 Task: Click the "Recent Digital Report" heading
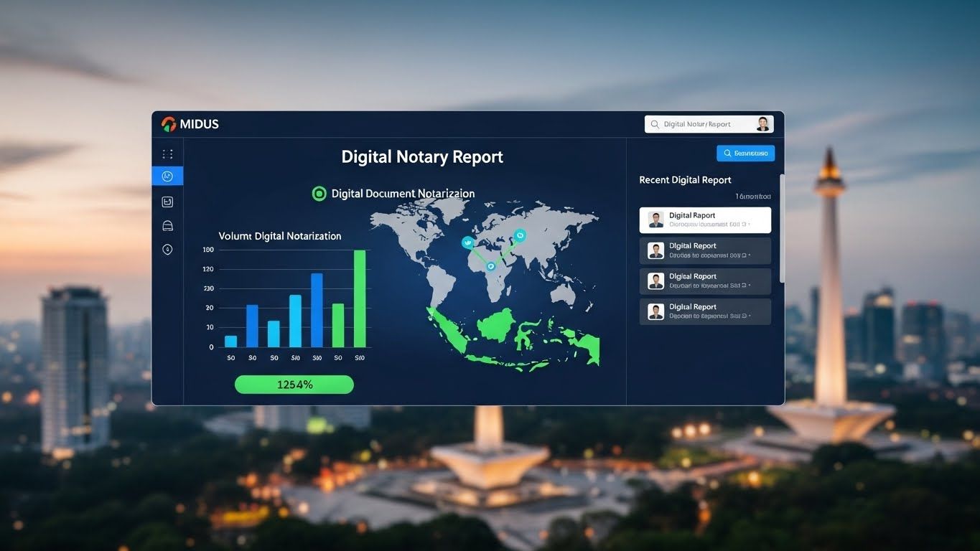click(x=685, y=180)
